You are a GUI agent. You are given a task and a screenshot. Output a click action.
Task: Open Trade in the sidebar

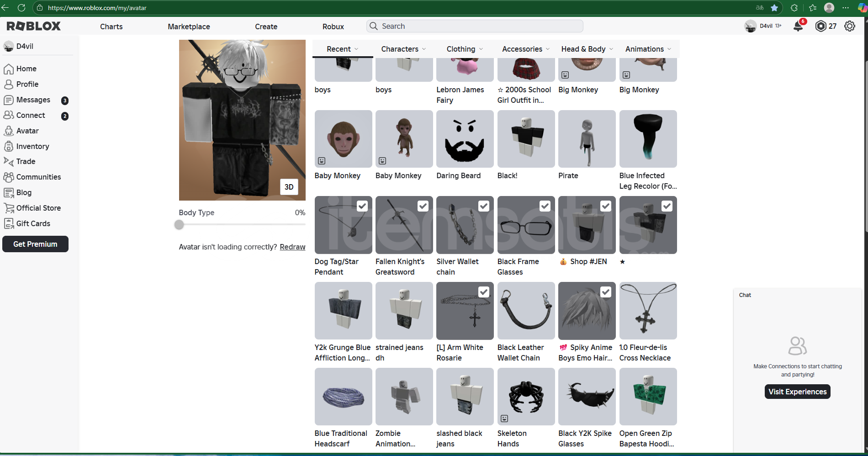[26, 161]
